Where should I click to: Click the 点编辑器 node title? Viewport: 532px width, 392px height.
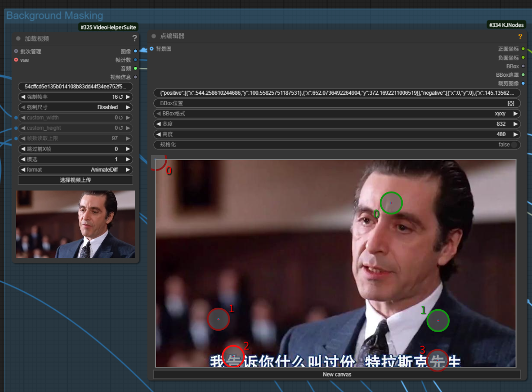click(172, 36)
